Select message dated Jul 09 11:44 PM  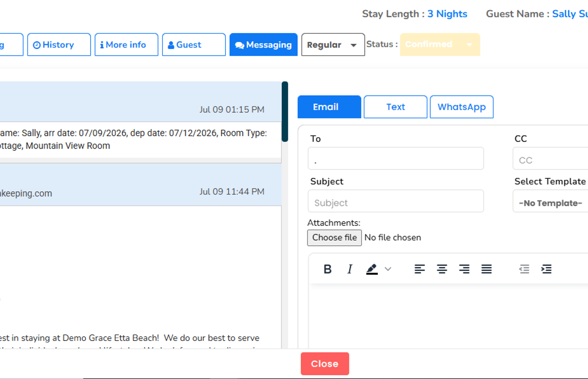click(x=141, y=185)
